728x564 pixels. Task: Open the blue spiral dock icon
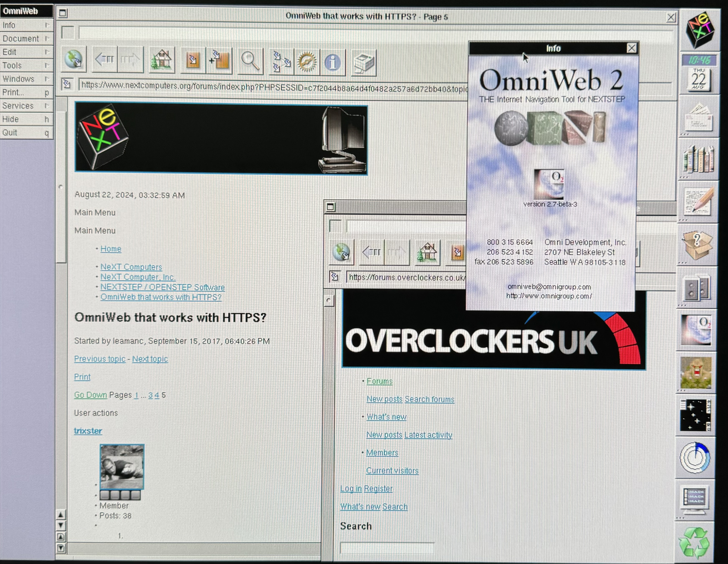tap(695, 458)
